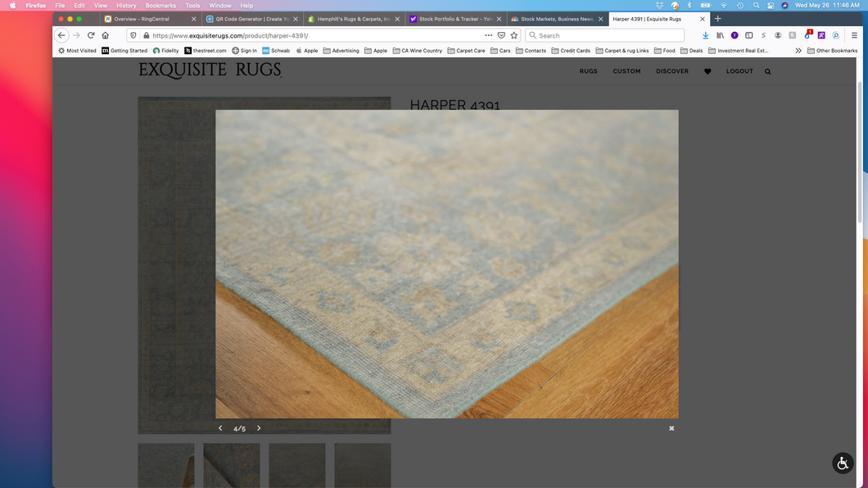Click the purple Yahoo extension icon

[735, 35]
